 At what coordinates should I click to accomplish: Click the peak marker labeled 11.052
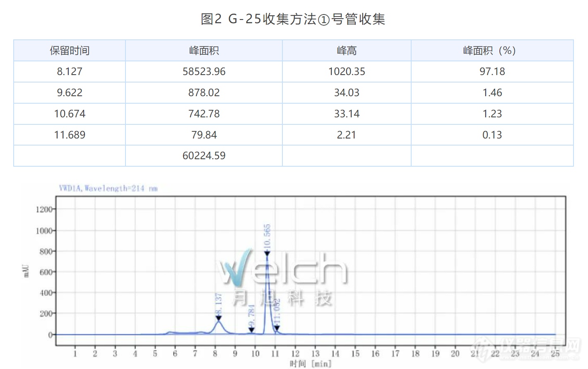click(277, 329)
